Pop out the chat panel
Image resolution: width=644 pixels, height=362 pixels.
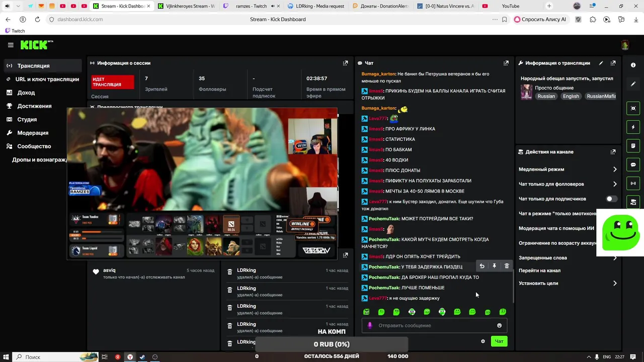(506, 63)
